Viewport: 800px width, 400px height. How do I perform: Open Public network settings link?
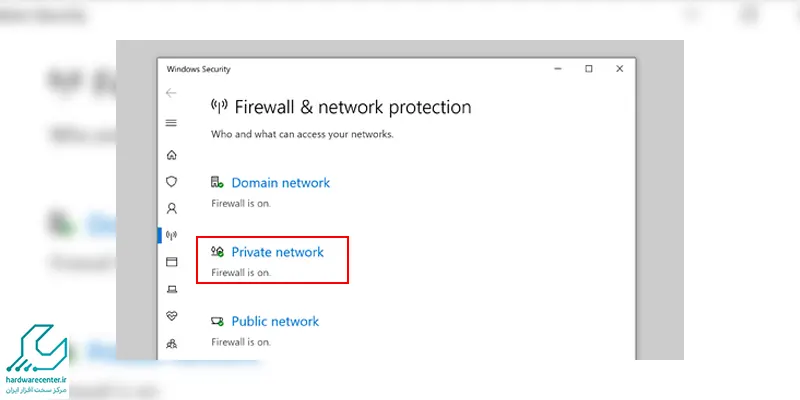[x=275, y=321]
